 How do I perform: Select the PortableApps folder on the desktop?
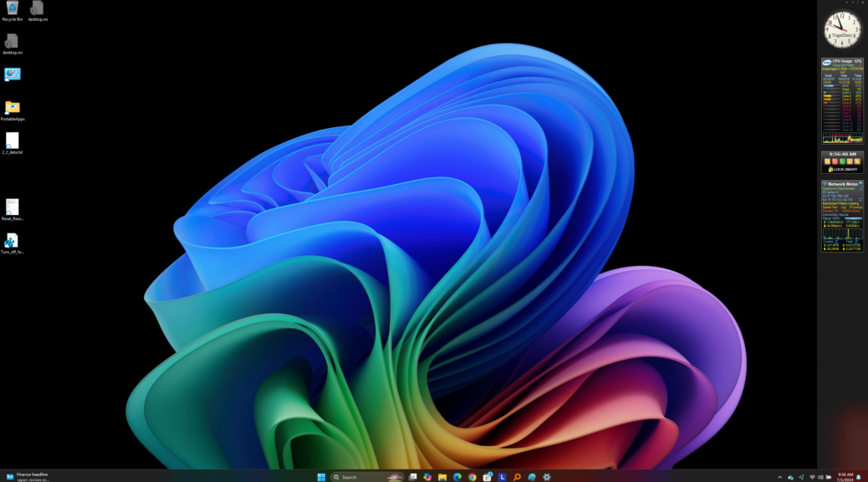[13, 110]
